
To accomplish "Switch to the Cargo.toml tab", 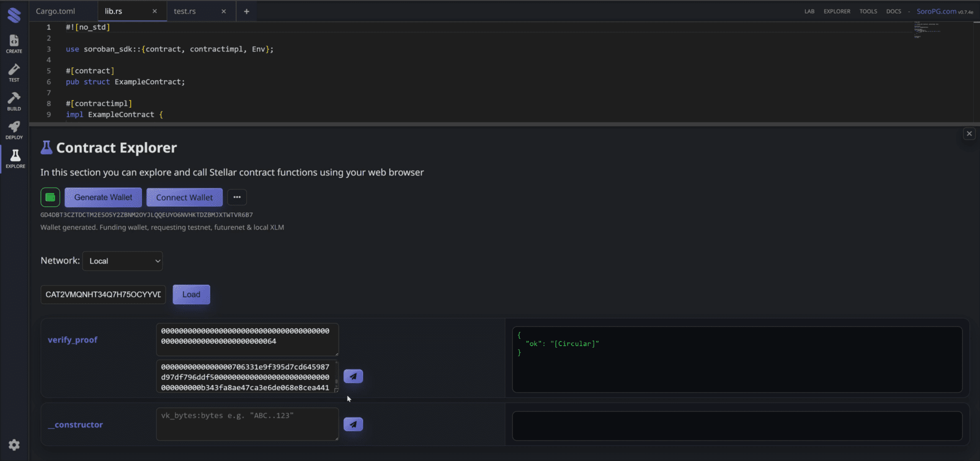I will [x=56, y=11].
